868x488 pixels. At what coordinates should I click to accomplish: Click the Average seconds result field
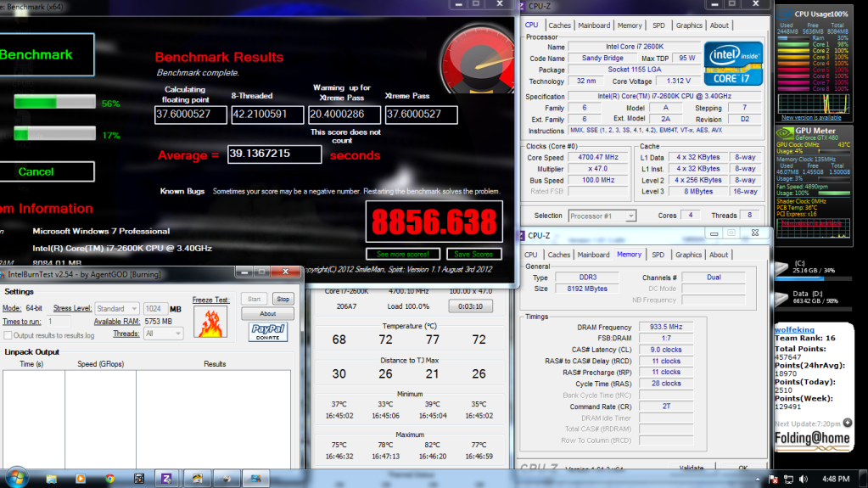coord(274,154)
